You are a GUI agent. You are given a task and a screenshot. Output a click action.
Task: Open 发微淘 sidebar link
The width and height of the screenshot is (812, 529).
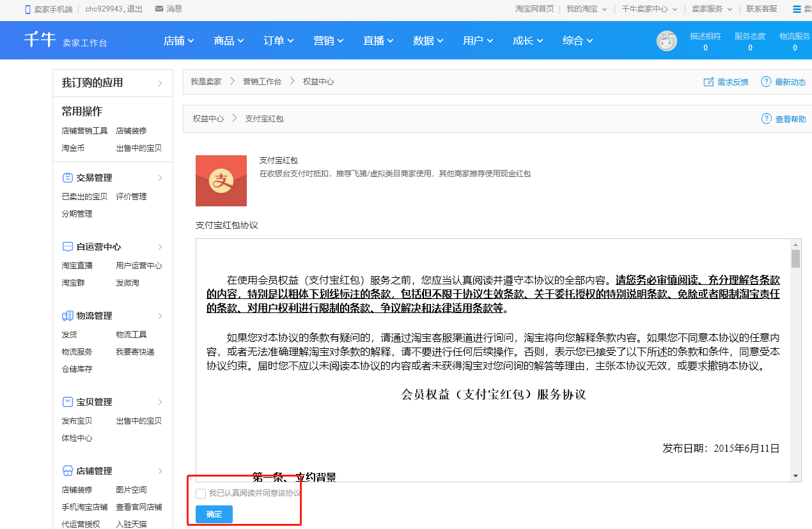127,282
